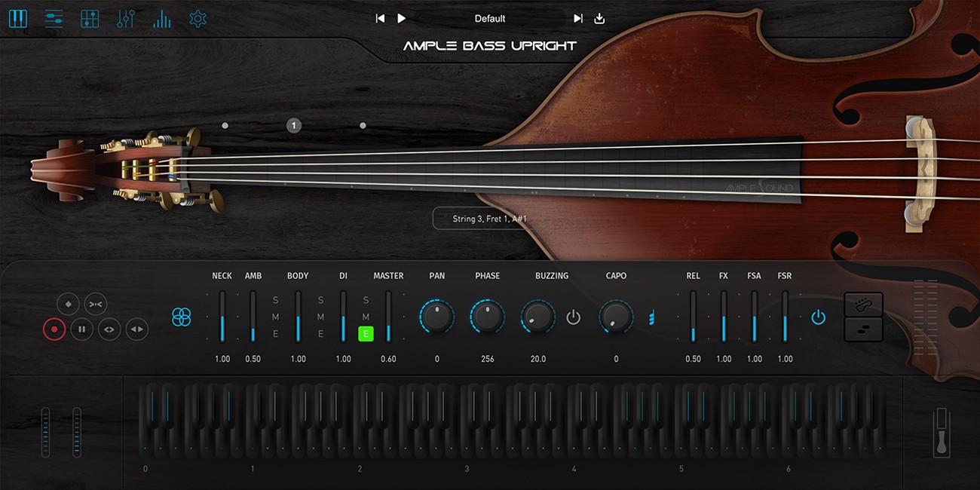980x490 pixels.
Task: Open the riffer grid panel icon
Action: coord(90,18)
